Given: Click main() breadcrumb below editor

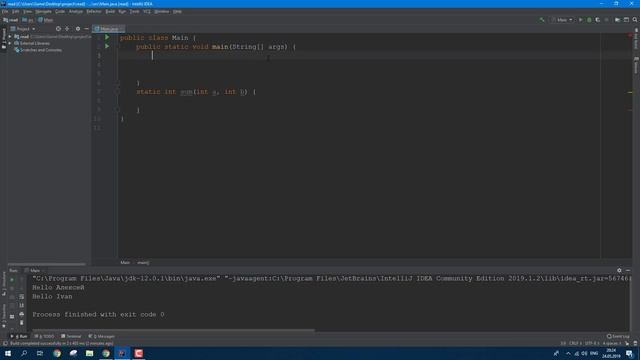Looking at the screenshot, I should 143,262.
